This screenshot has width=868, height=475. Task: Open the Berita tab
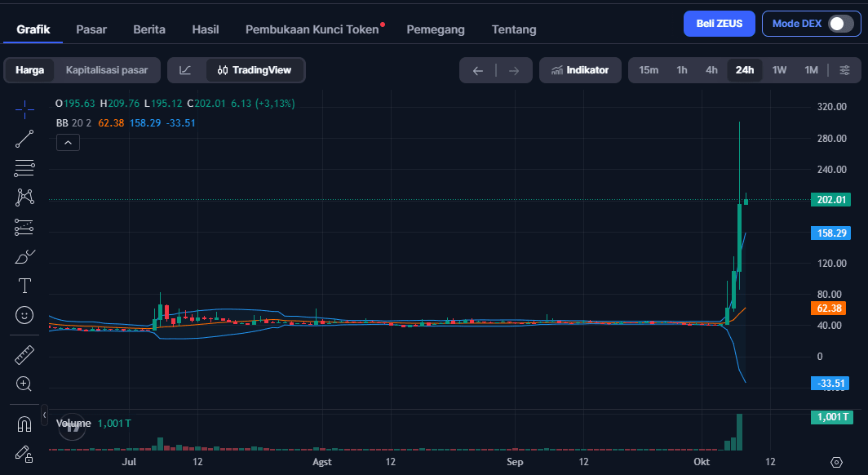[149, 29]
